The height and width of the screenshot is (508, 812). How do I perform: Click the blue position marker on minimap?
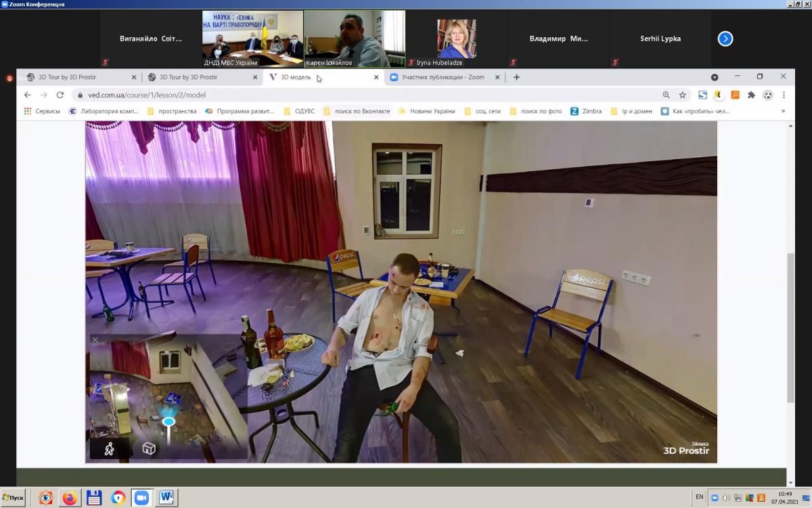pyautogui.click(x=168, y=421)
